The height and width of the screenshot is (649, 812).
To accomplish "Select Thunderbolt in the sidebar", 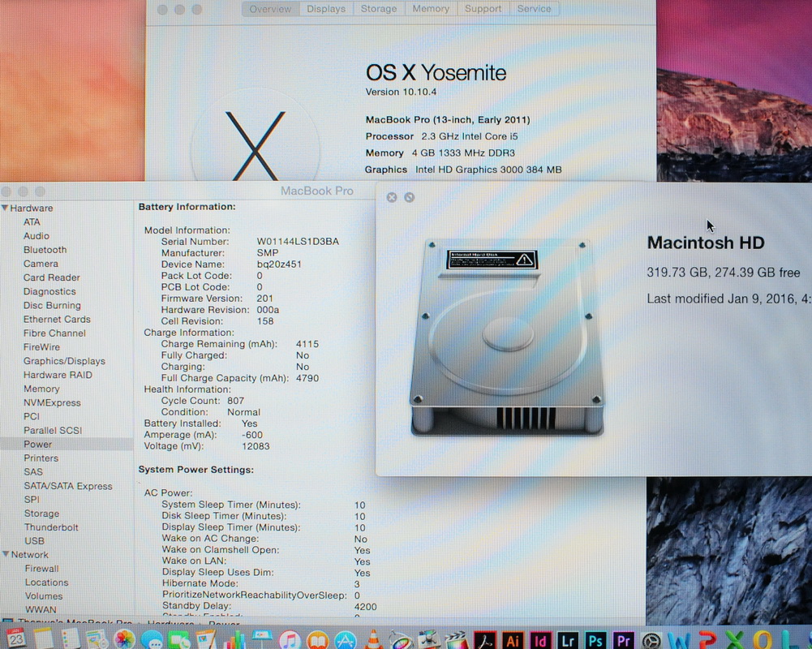I will click(51, 527).
